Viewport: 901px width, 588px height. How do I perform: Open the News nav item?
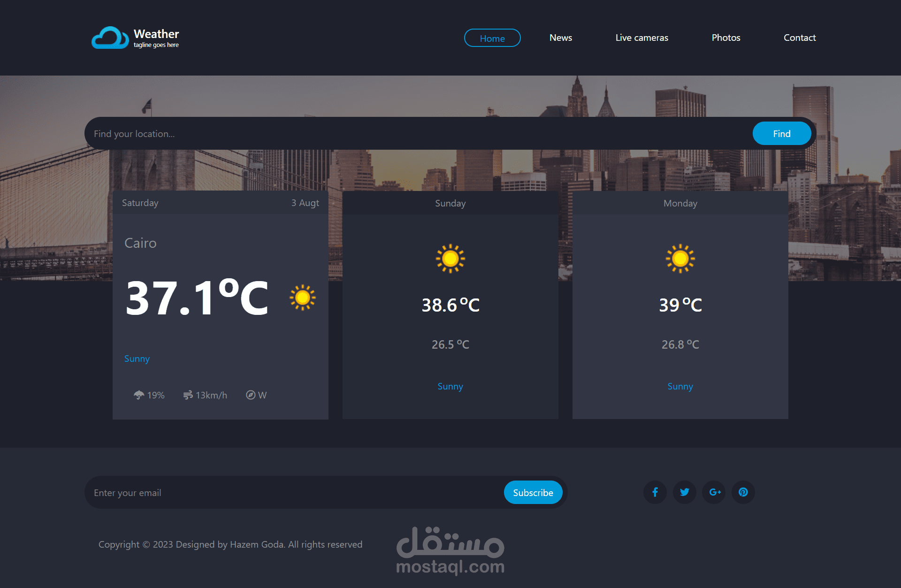[561, 38]
